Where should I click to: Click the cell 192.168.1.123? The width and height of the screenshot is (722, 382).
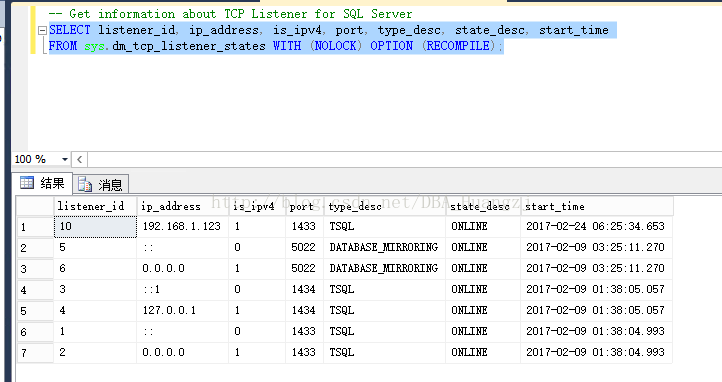(183, 226)
